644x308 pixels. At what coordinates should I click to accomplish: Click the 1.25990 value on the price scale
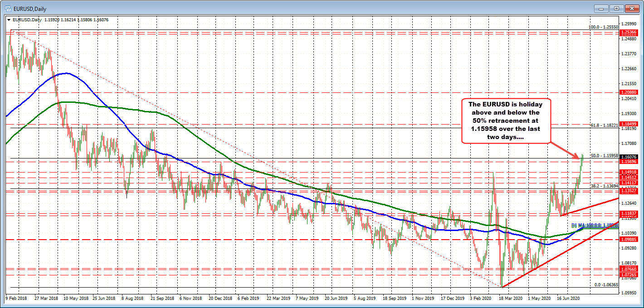[x=629, y=24]
